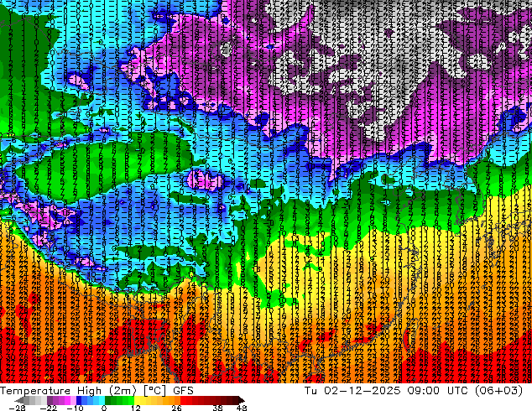Click the dark right arrow tip of color scale
The height and width of the screenshot is (411, 532).
pos(241,400)
